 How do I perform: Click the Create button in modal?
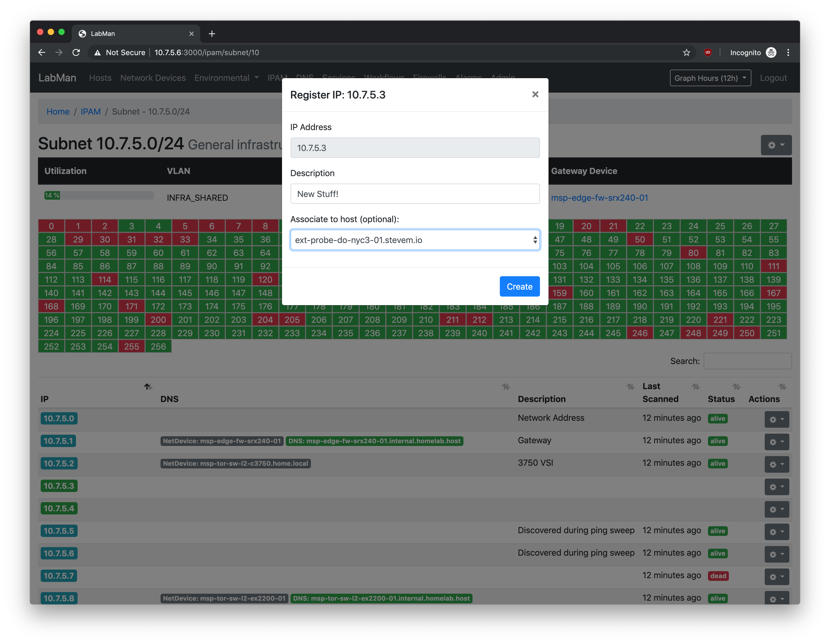(519, 287)
